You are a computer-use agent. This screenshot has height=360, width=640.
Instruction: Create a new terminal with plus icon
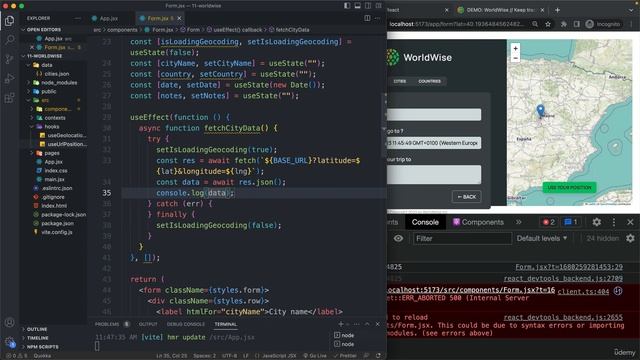coord(341,324)
